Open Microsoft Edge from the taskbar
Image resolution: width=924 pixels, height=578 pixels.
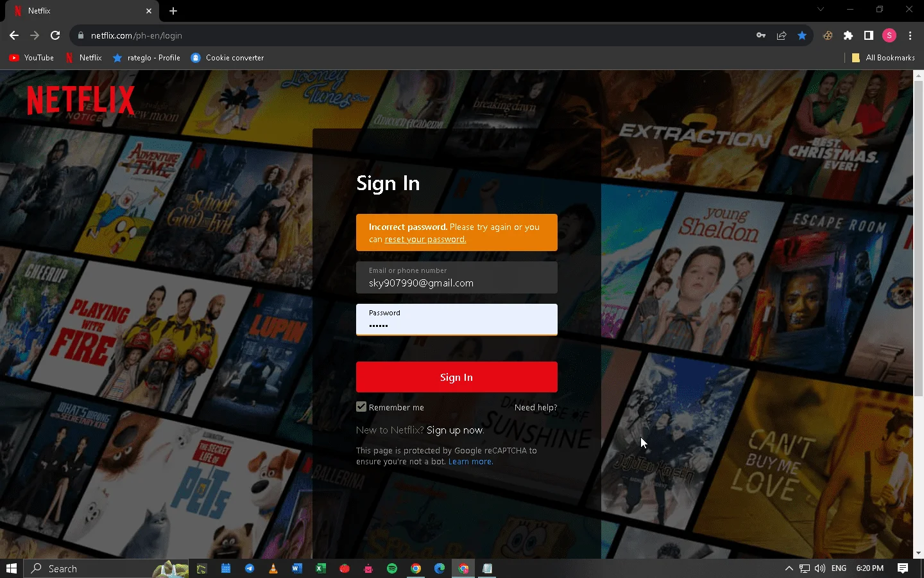click(440, 568)
